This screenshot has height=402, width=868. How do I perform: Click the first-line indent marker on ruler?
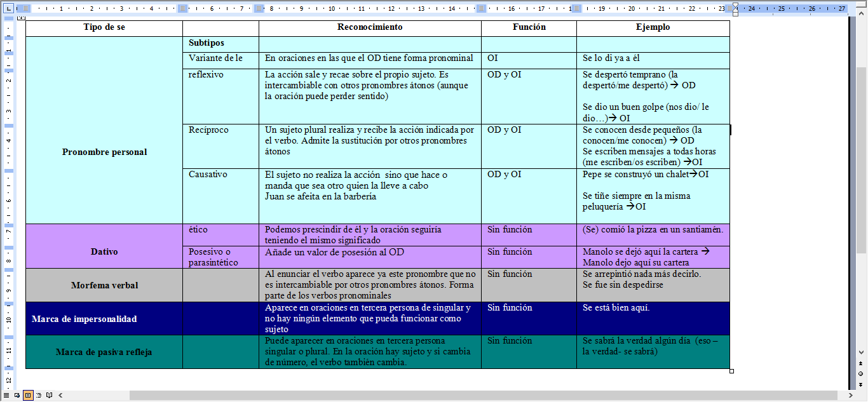[x=735, y=6]
